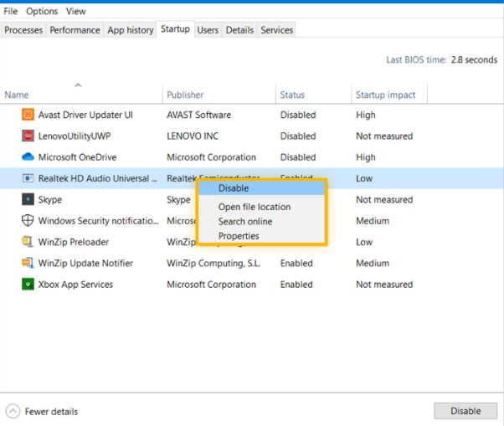Viewport: 504px width, 426px height.
Task: Click Enabled status in WinZip Update Notifier row
Action: (x=296, y=263)
